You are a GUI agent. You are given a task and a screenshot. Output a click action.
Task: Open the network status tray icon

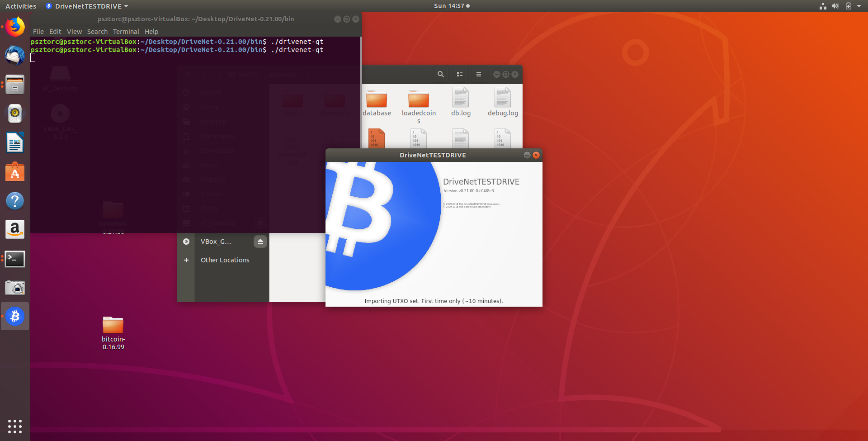(x=823, y=6)
